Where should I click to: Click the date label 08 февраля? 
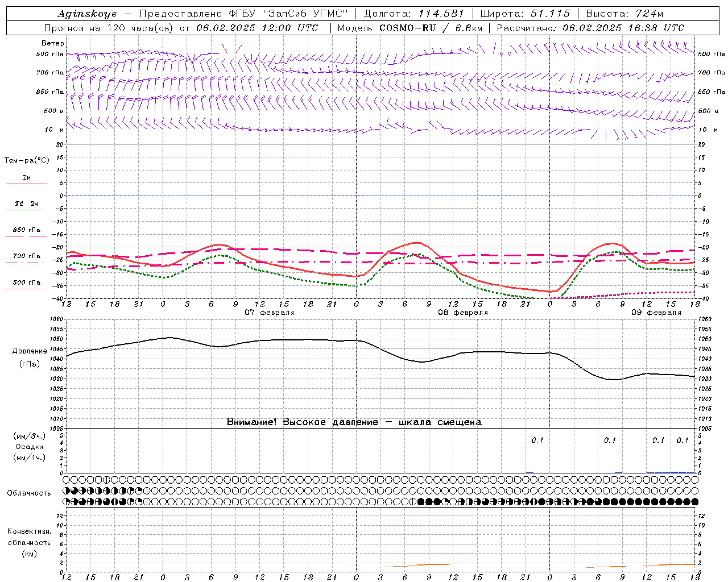[x=463, y=313]
